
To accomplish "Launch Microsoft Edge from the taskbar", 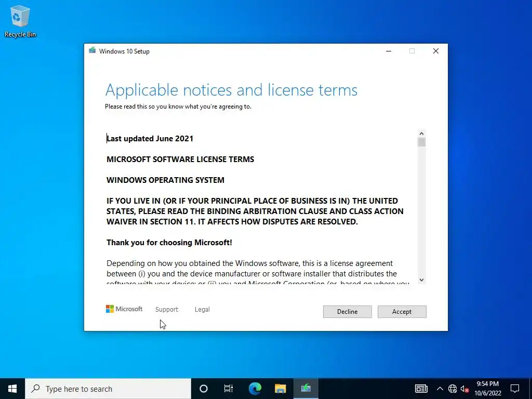I will coord(255,389).
